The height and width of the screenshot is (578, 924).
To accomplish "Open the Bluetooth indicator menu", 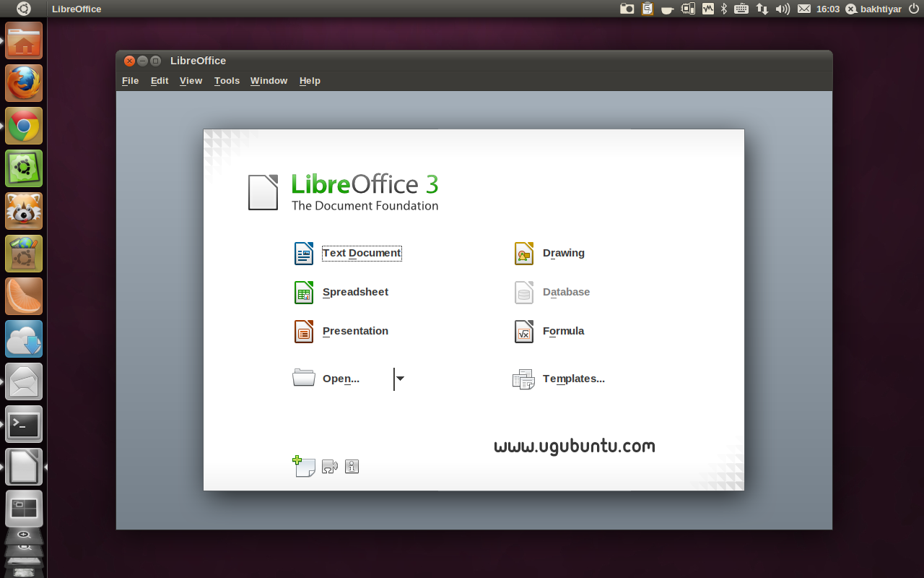I will [x=724, y=9].
